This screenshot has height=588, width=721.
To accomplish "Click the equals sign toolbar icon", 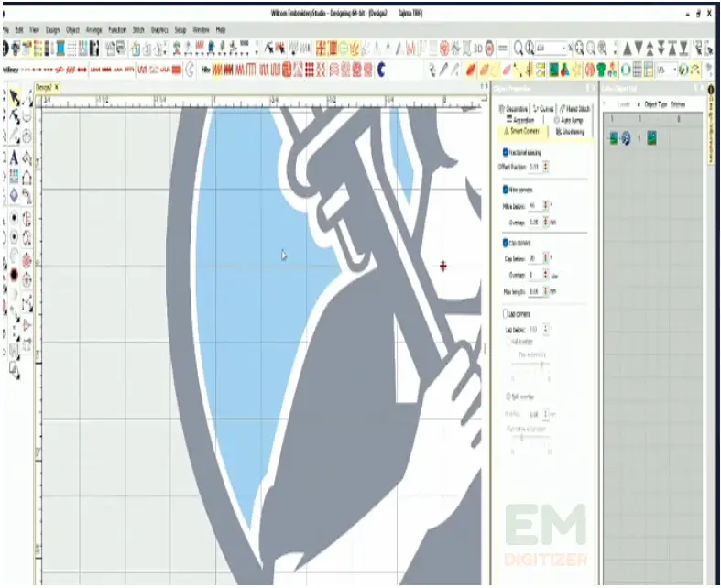I will 503,48.
